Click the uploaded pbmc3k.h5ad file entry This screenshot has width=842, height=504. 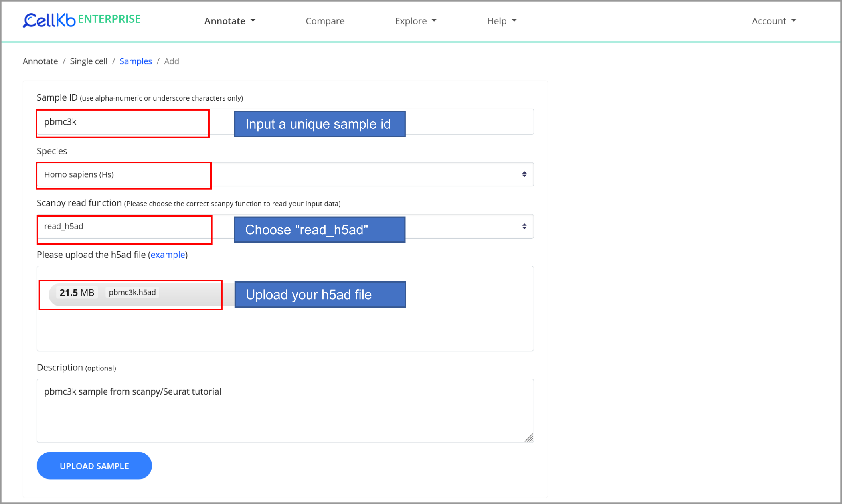[x=132, y=293]
